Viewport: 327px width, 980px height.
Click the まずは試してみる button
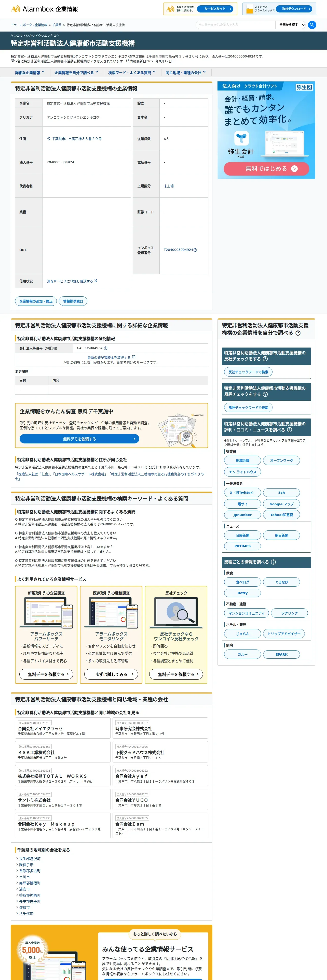(x=111, y=674)
